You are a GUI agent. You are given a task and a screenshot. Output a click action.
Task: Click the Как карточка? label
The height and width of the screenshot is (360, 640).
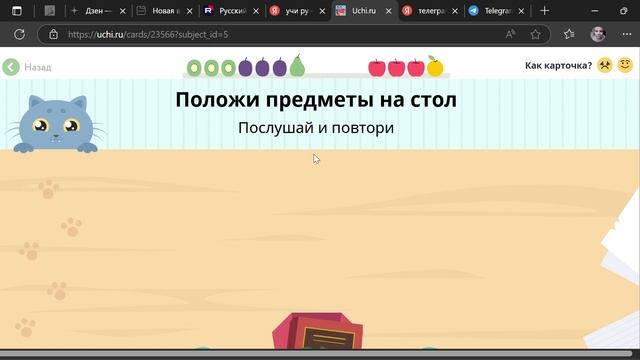tap(558, 65)
